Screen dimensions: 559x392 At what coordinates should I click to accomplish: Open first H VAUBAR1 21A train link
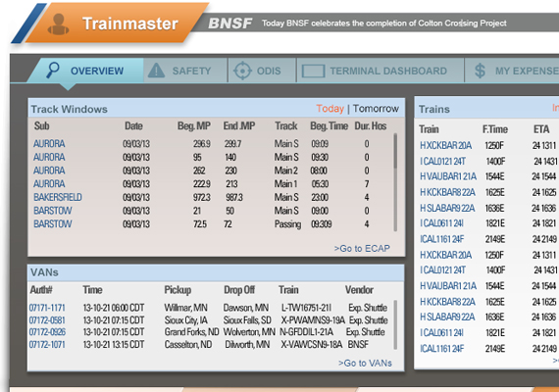448,176
